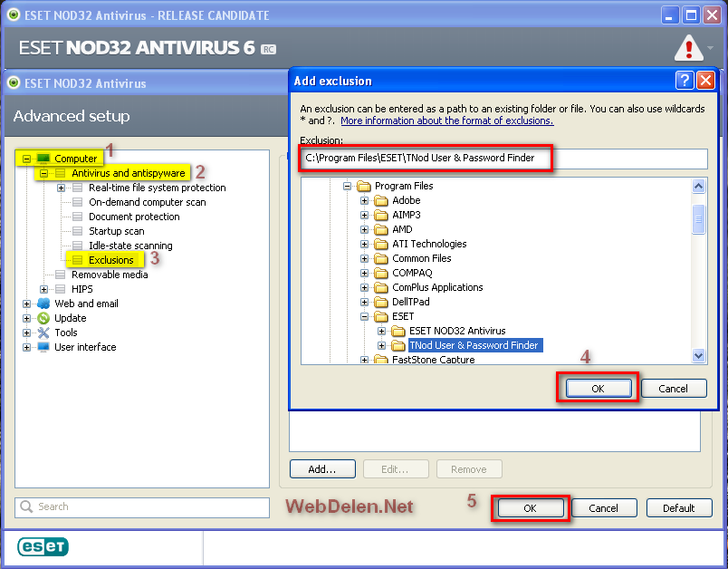Collapse the Computer tree node
Viewport: 728px width, 569px height.
[x=26, y=159]
